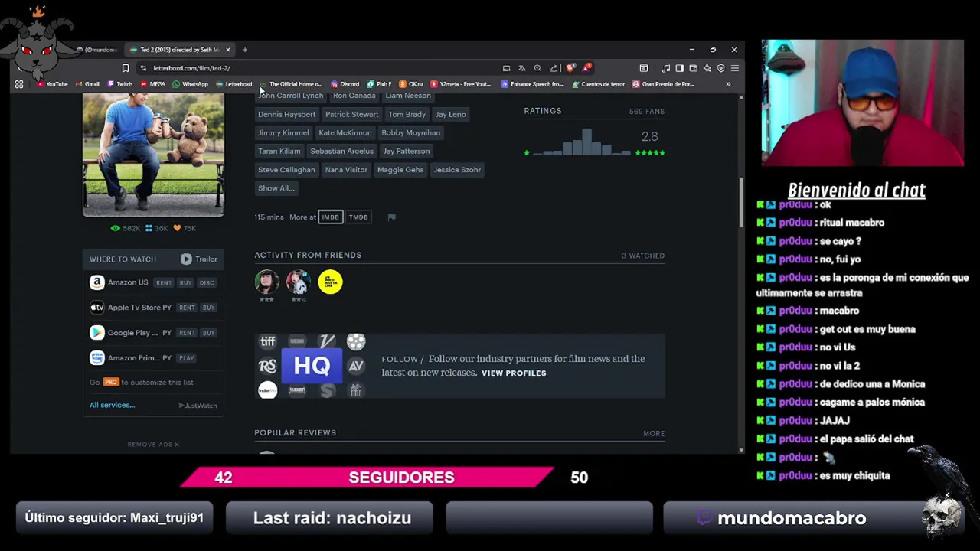
Task: Open the Apple TV Store service icon
Action: (96, 308)
